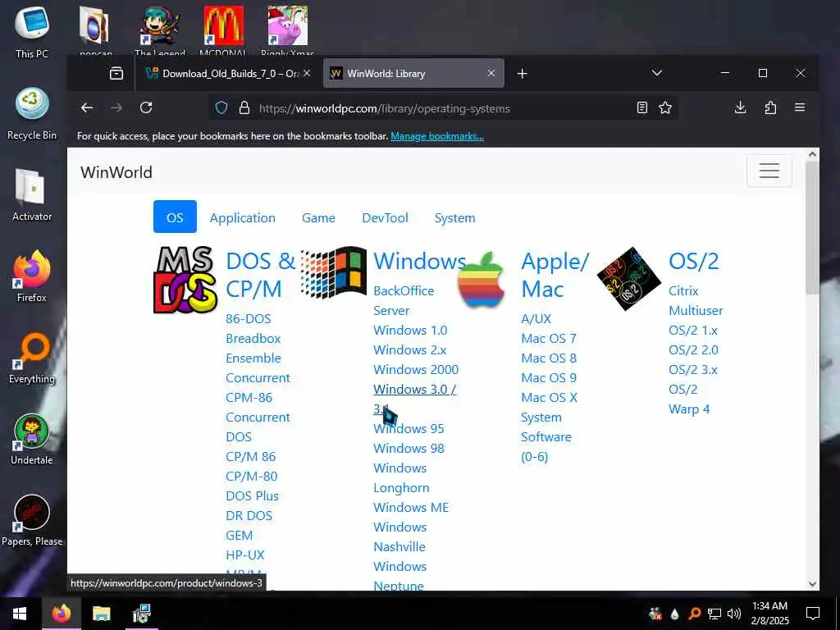Open Windows Start menu
This screenshot has width=840, height=630.
click(x=20, y=614)
